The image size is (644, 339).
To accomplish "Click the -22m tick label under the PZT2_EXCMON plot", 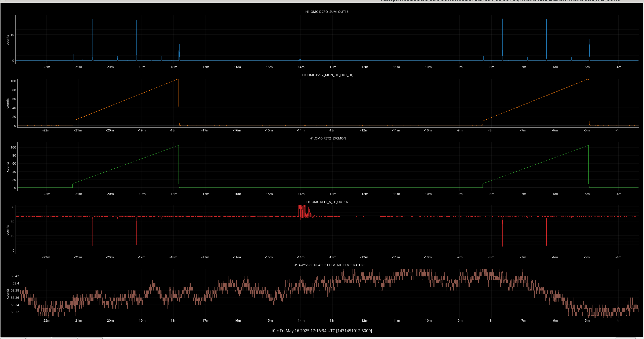I will 46,194.
